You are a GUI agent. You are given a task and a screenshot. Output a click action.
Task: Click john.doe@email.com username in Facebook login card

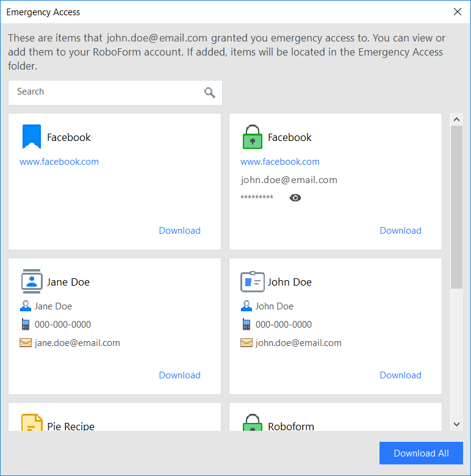289,180
